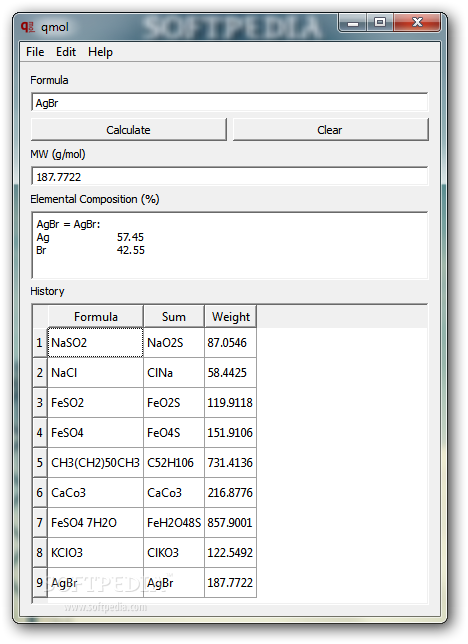The image size is (468, 644).
Task: Click the Br 42.55 composition line
Action: pos(90,250)
